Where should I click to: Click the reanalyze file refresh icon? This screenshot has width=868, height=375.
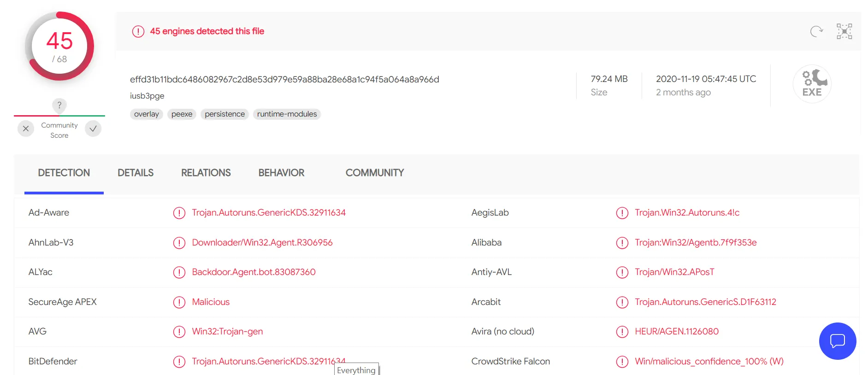pos(816,31)
